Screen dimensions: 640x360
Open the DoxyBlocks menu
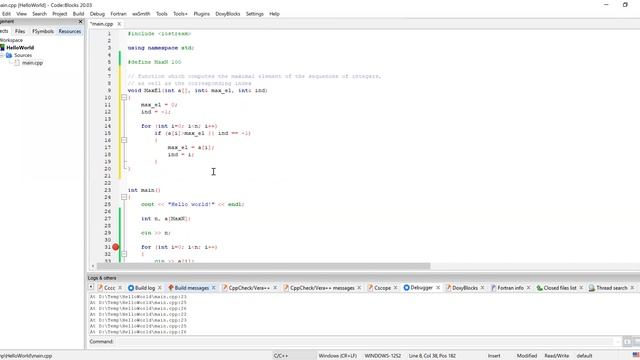tap(228, 14)
